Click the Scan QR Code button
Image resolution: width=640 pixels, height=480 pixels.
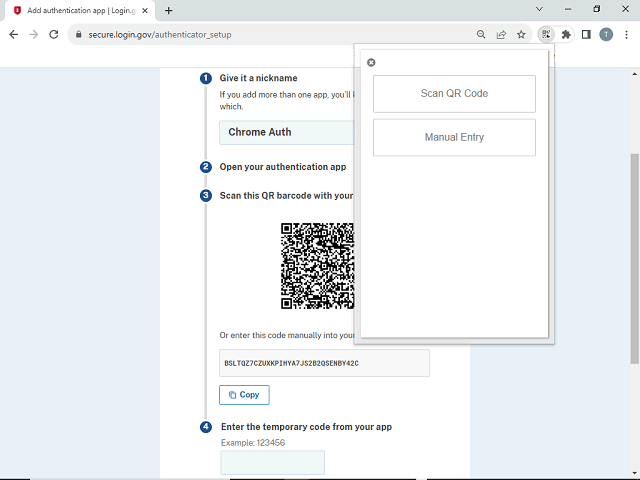point(454,93)
